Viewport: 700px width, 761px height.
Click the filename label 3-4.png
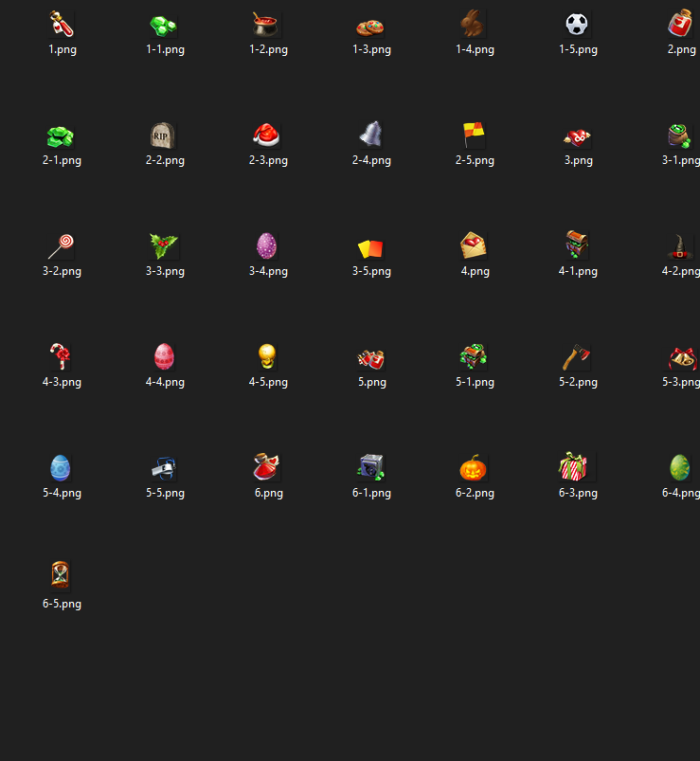[x=268, y=271]
